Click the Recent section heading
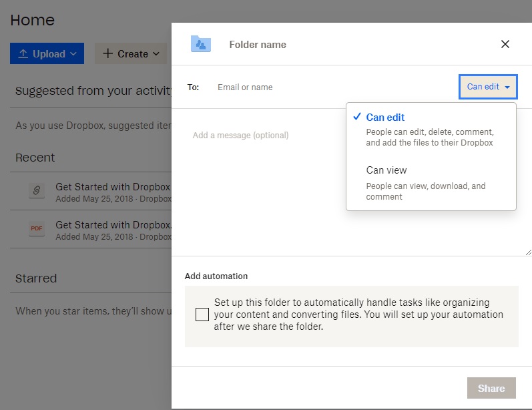 click(35, 158)
